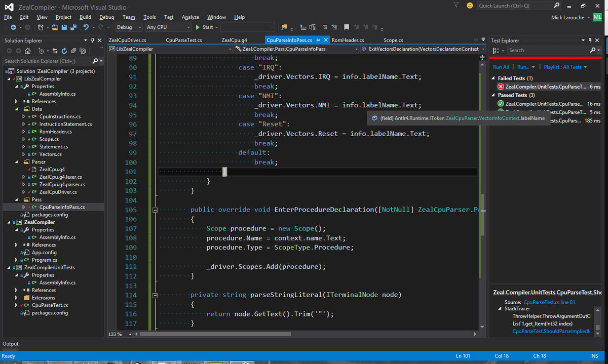Pin the Solution Explorer panel with the pushpin
Viewport: 608px width, 364px height.
coord(92,41)
